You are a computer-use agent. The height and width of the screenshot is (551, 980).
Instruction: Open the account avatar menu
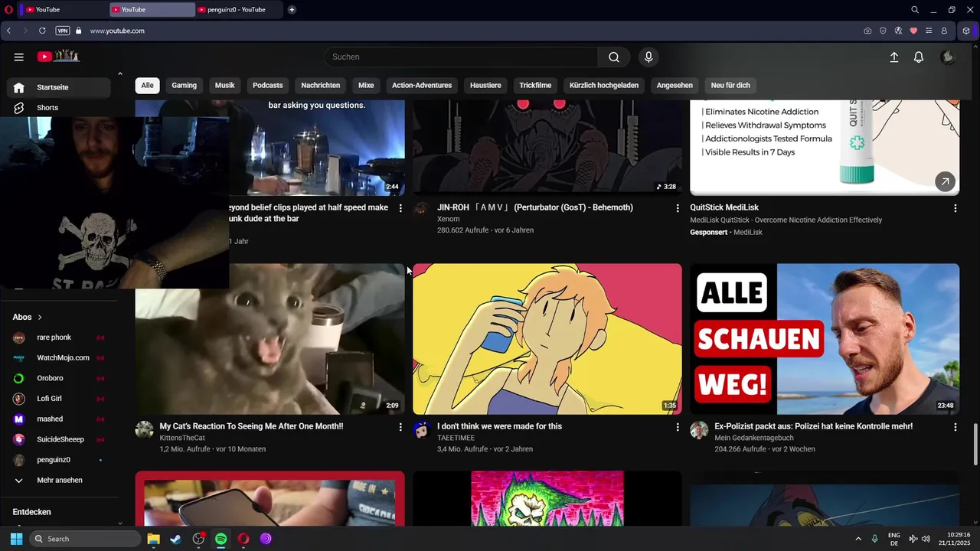(x=948, y=57)
